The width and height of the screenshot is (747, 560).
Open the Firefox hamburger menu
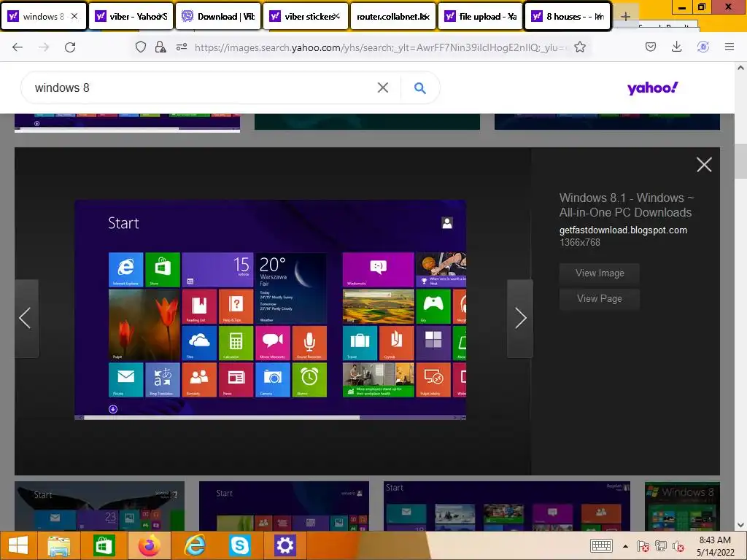(729, 47)
